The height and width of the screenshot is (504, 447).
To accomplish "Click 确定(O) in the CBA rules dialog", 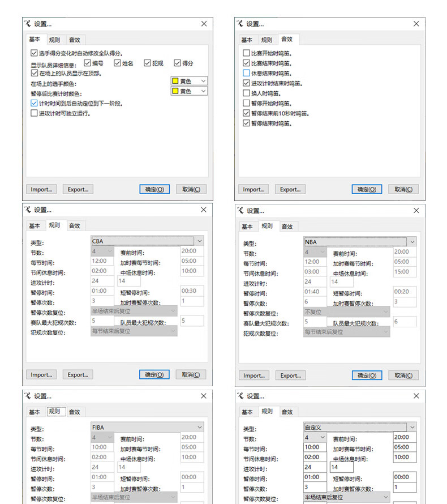I will pyautogui.click(x=154, y=375).
